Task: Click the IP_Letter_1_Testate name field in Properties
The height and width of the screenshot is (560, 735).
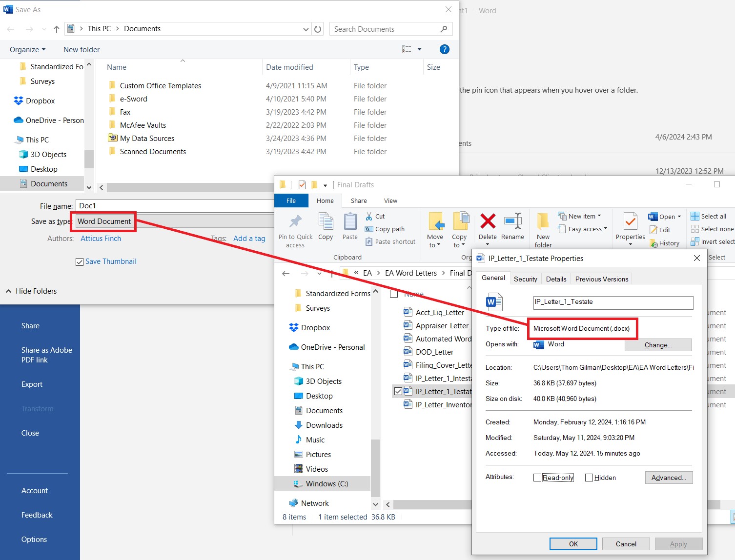Action: [x=613, y=302]
